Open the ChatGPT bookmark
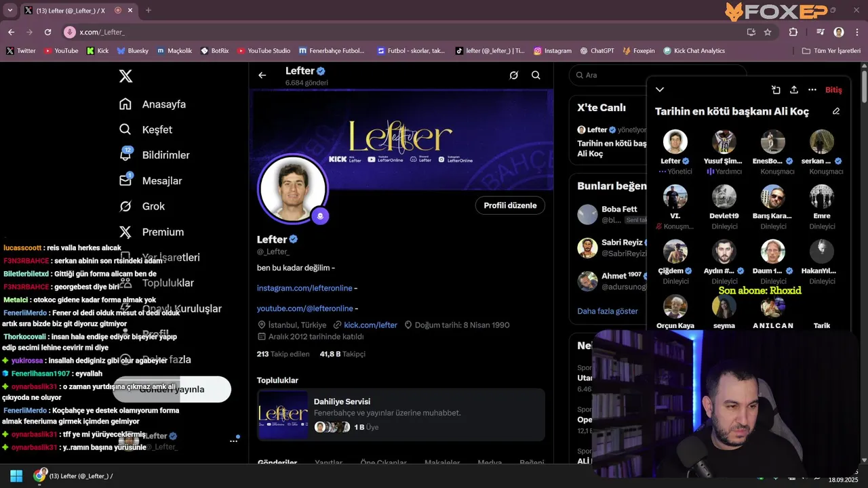Screen dimensions: 868x488 click(596, 51)
